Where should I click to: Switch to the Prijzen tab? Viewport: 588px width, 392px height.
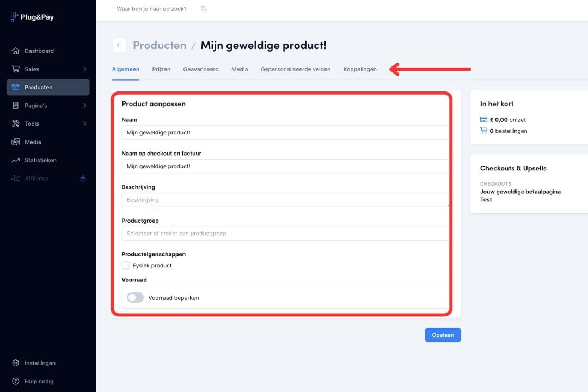(161, 69)
